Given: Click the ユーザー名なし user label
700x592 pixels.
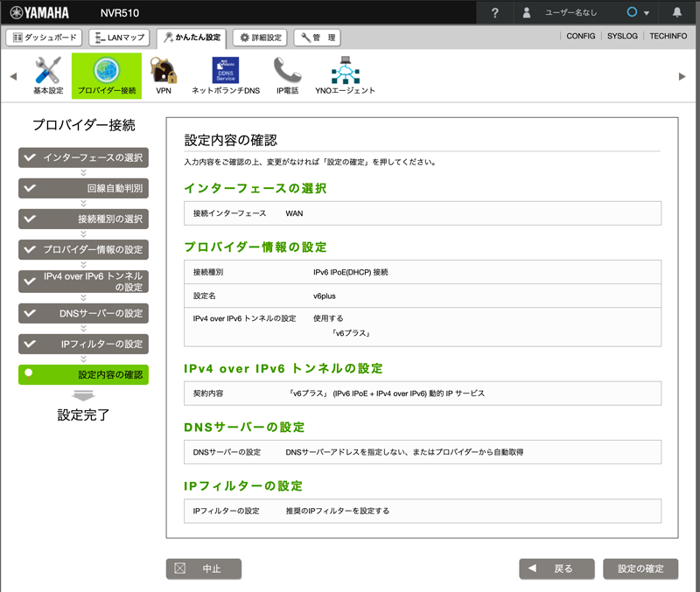Looking at the screenshot, I should point(571,12).
